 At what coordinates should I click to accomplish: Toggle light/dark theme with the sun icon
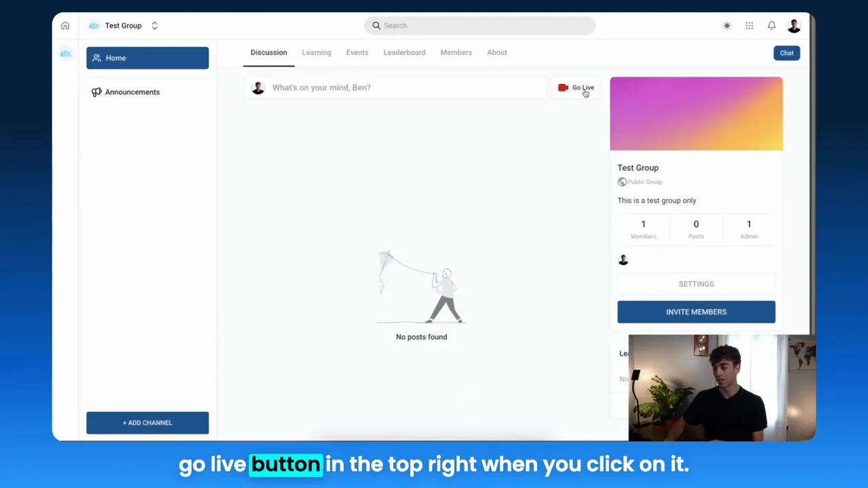click(726, 25)
